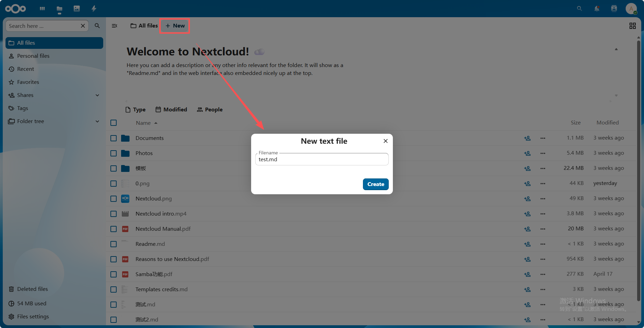Share the Photos folder
This screenshot has height=328, width=644.
pyautogui.click(x=527, y=153)
